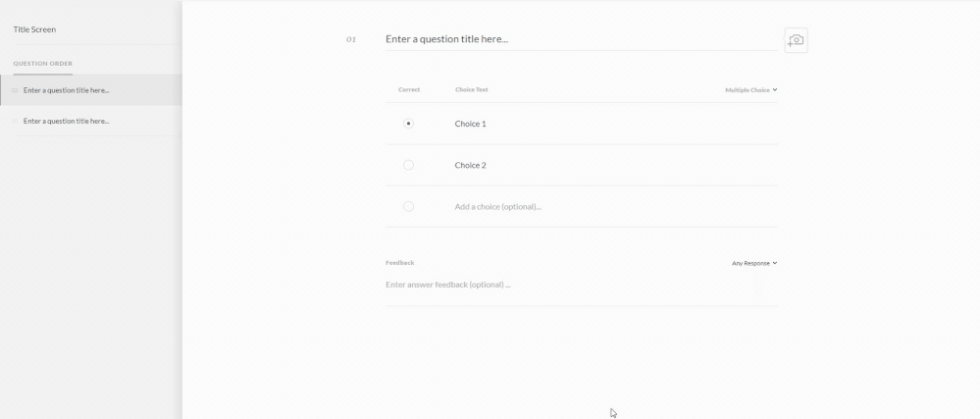Grab the first question's drag handle
The width and height of the screenshot is (980, 419).
(x=15, y=90)
